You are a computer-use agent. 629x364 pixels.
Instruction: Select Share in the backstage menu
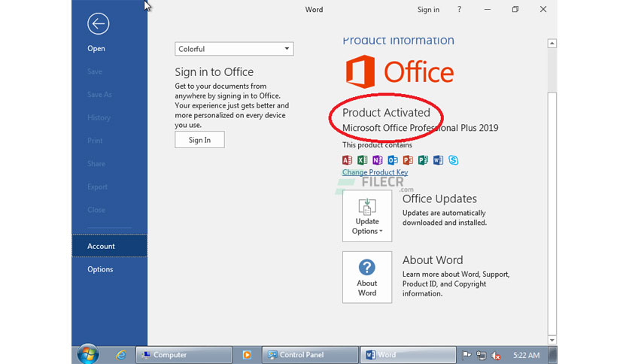point(96,163)
